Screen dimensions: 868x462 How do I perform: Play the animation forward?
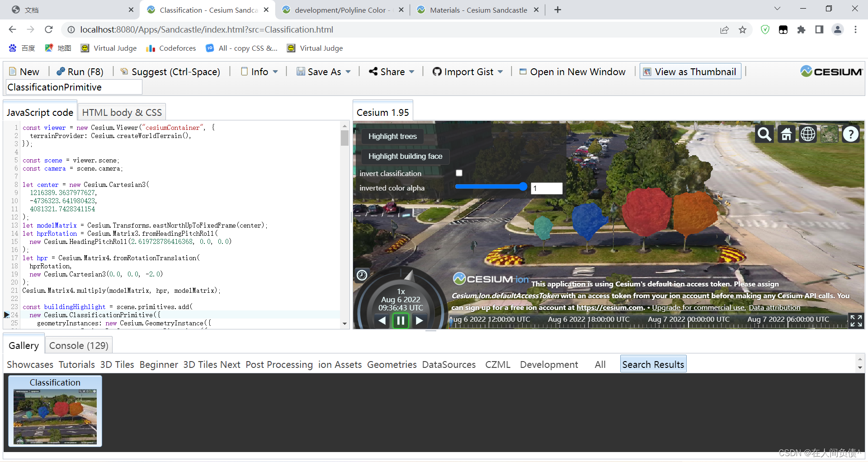point(419,320)
